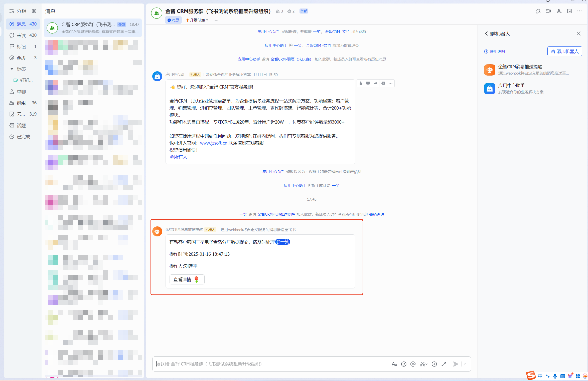The image size is (588, 381).
Task: Select the 消息 filter in sidebar
Action: pyautogui.click(x=23, y=24)
